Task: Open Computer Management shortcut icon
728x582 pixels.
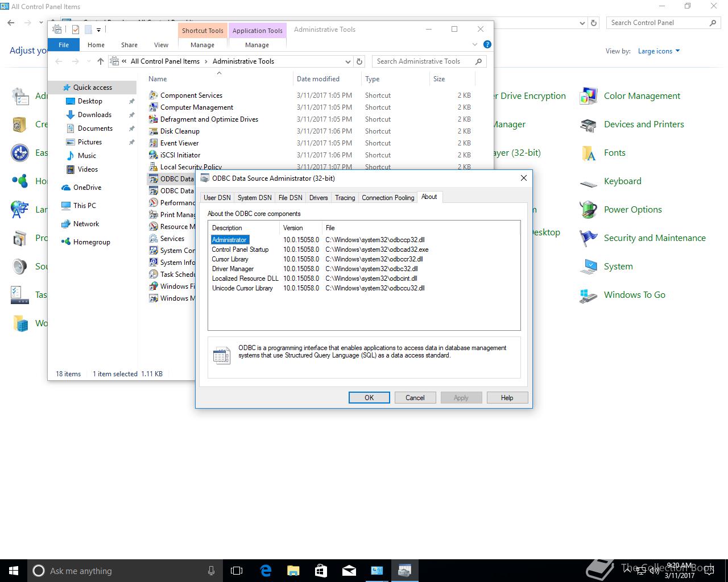Action: pyautogui.click(x=153, y=107)
